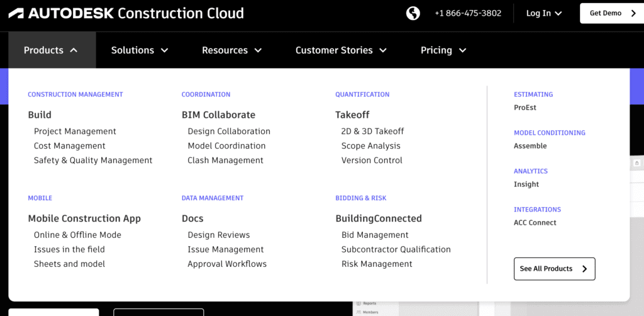
Task: Click Issue Management under Docs
Action: tap(225, 249)
